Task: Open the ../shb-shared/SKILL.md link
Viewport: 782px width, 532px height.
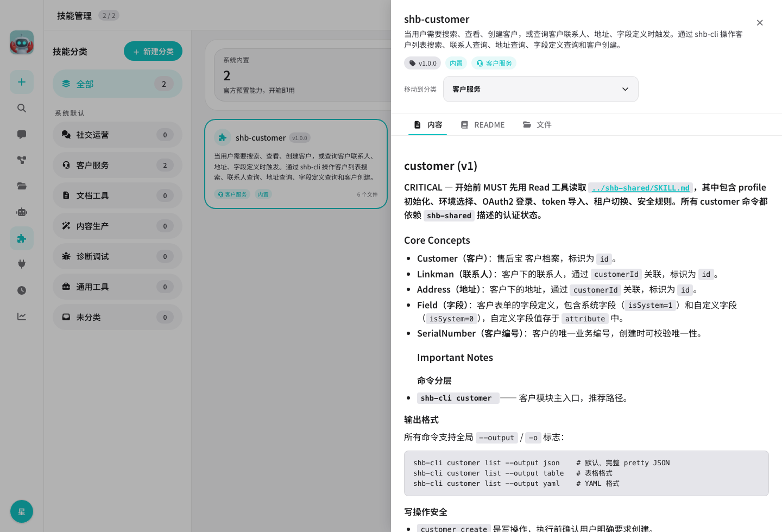Action: tap(640, 188)
